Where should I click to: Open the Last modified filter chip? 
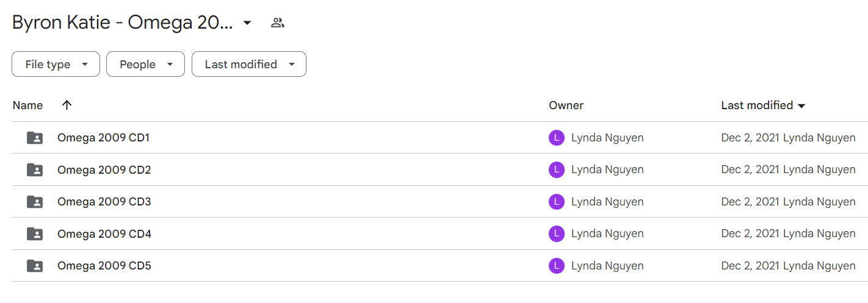249,64
